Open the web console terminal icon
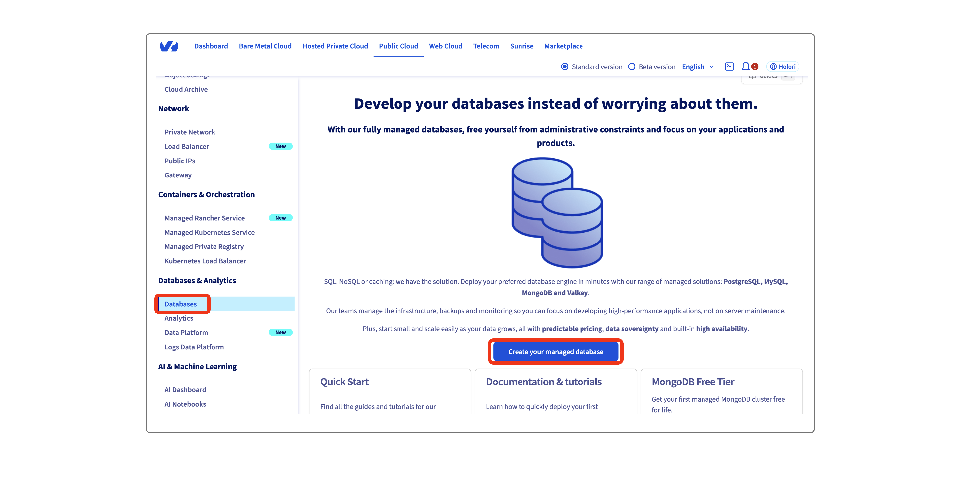The height and width of the screenshot is (487, 980). (x=729, y=66)
